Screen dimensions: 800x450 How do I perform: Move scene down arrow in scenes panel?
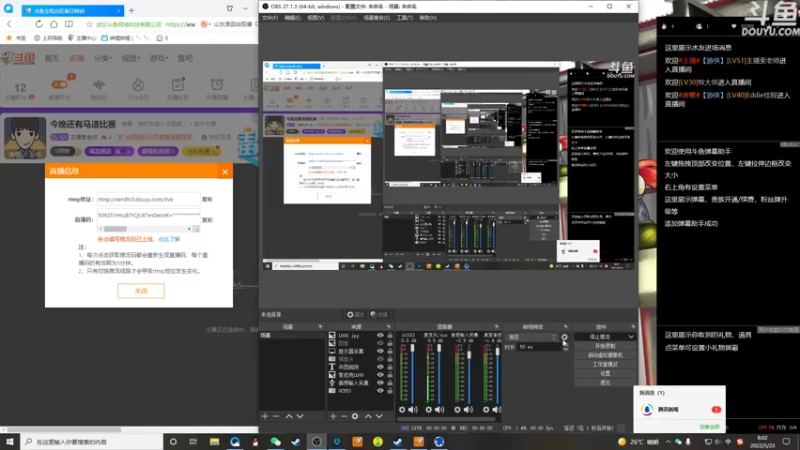click(x=300, y=416)
